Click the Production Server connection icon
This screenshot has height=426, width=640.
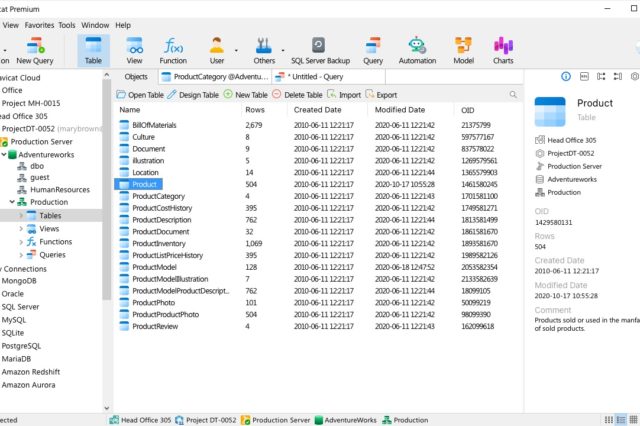pos(4,142)
